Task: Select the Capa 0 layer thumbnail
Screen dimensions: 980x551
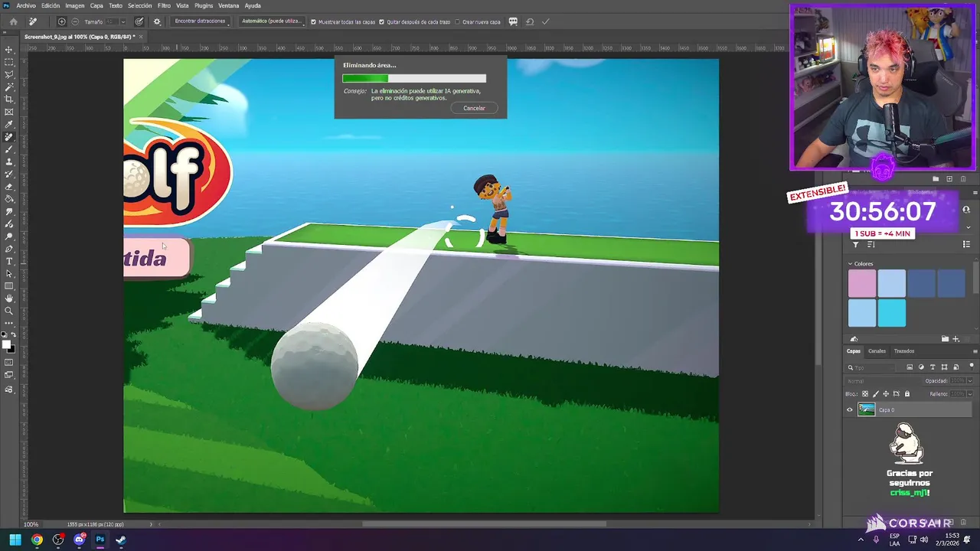Action: (866, 409)
